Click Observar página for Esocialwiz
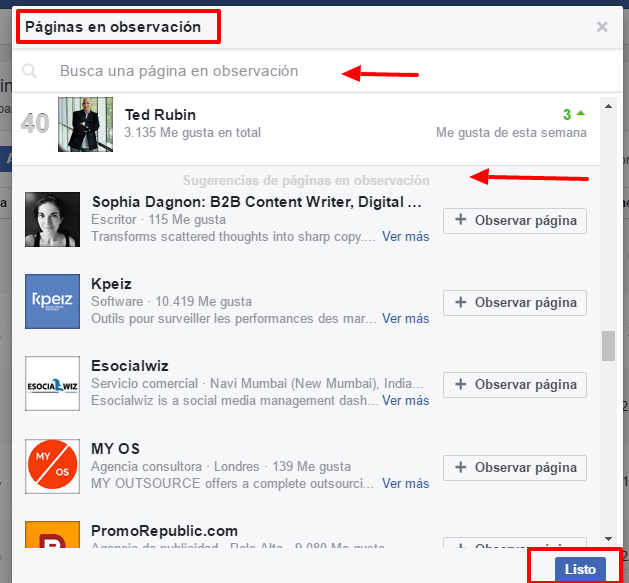 (515, 385)
